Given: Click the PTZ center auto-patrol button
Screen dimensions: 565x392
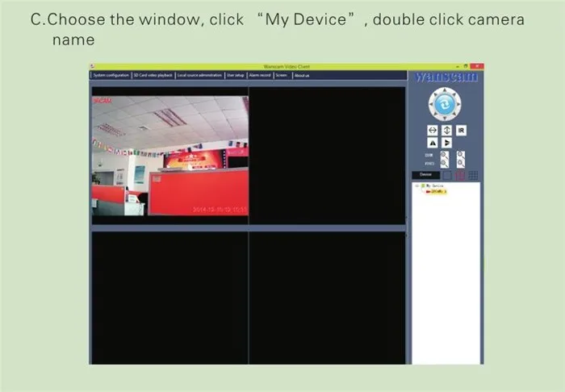Looking at the screenshot, I should 445,104.
